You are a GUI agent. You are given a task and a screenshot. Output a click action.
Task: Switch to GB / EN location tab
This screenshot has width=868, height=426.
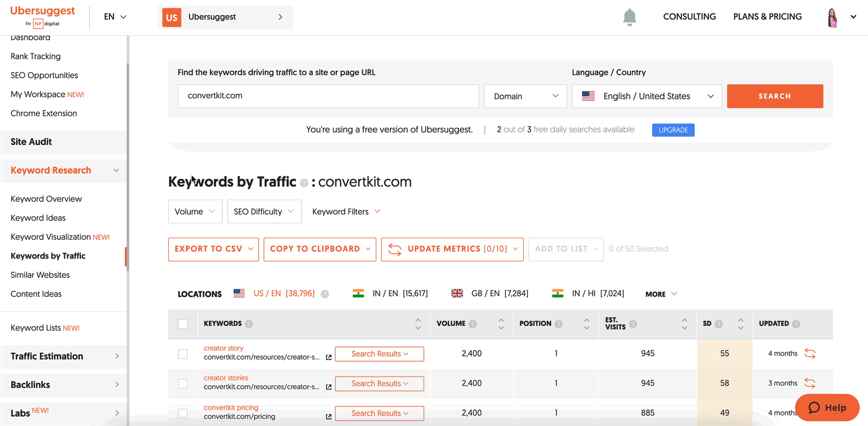click(x=490, y=294)
